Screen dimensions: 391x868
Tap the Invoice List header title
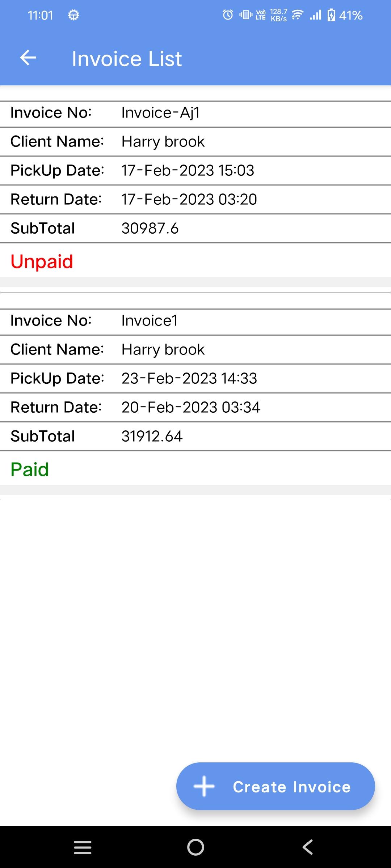point(127,59)
